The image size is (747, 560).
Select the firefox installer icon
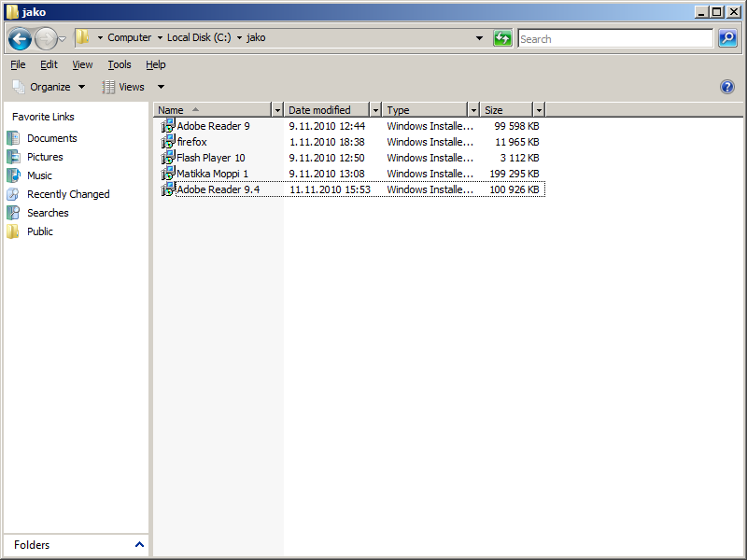(168, 142)
